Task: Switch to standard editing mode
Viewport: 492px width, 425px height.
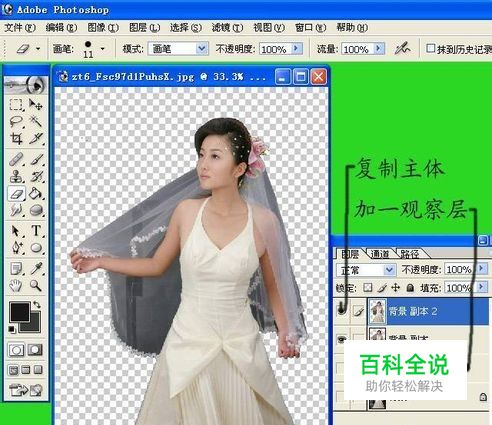Action: (16, 350)
